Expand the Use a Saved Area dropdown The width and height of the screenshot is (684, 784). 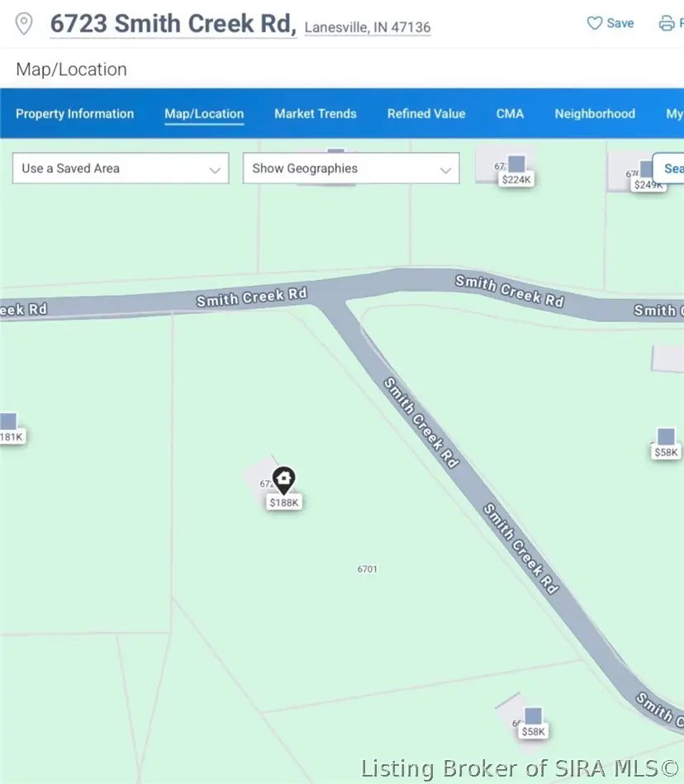coord(120,168)
